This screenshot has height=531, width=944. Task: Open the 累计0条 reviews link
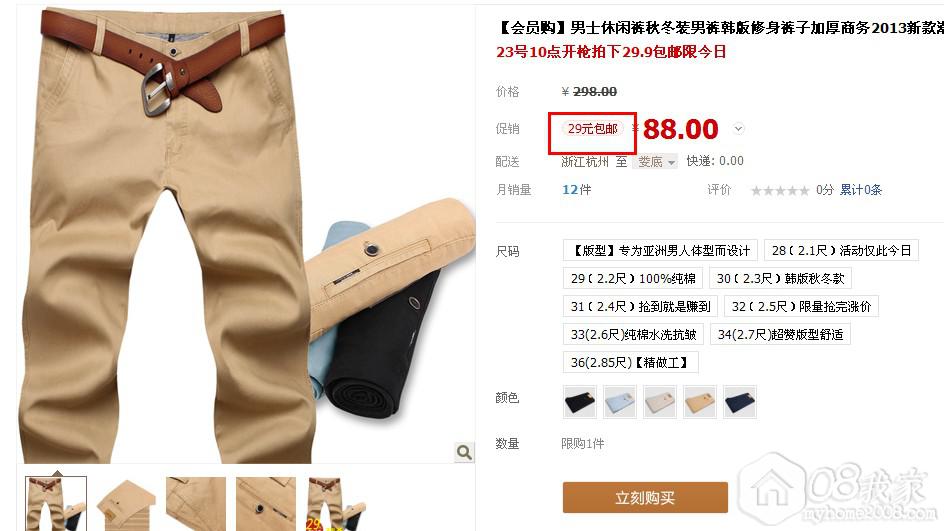click(x=860, y=190)
